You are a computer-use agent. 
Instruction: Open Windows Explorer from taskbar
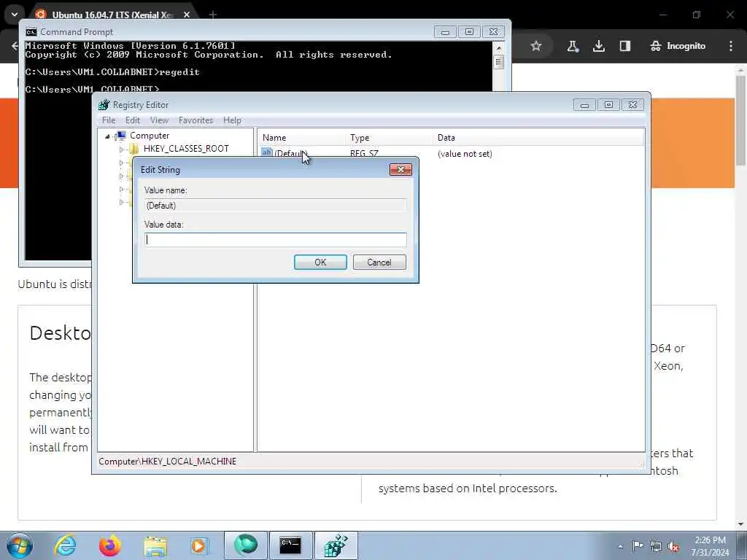(155, 545)
